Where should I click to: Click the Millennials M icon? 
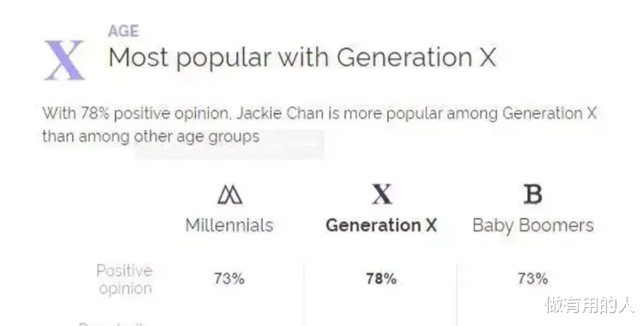[x=229, y=194]
